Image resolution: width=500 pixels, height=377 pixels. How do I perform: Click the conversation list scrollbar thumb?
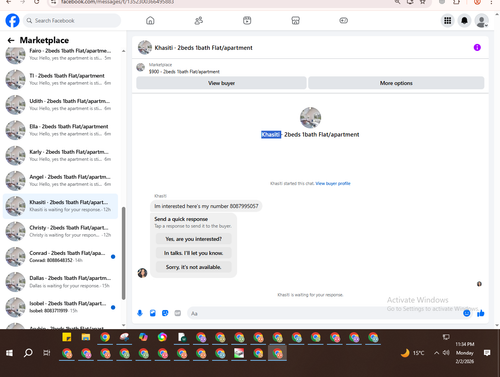pyautogui.click(x=124, y=253)
